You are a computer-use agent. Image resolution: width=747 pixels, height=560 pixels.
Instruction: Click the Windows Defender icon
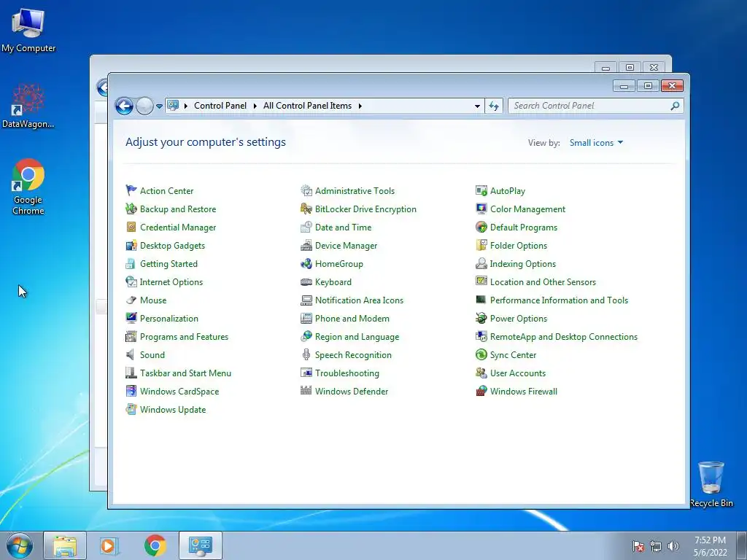(306, 391)
